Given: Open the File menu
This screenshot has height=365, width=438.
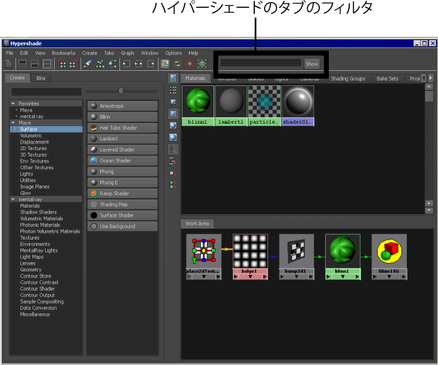Looking at the screenshot, I should [x=10, y=53].
